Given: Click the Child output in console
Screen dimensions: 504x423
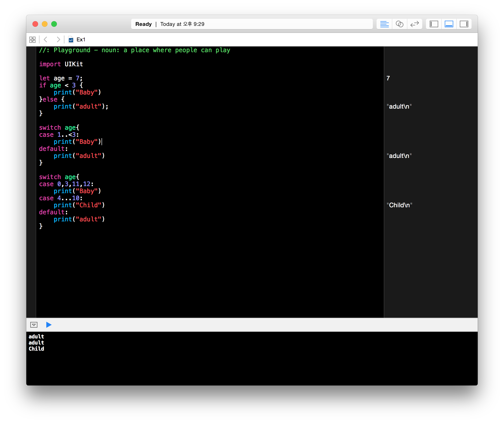Looking at the screenshot, I should tap(36, 349).
